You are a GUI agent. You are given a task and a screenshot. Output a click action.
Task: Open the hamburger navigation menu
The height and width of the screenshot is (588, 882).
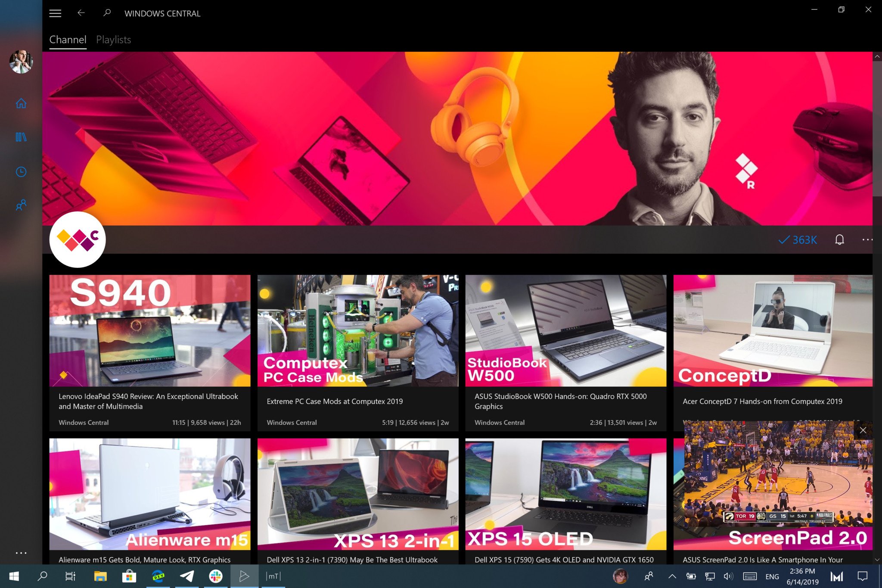point(55,13)
